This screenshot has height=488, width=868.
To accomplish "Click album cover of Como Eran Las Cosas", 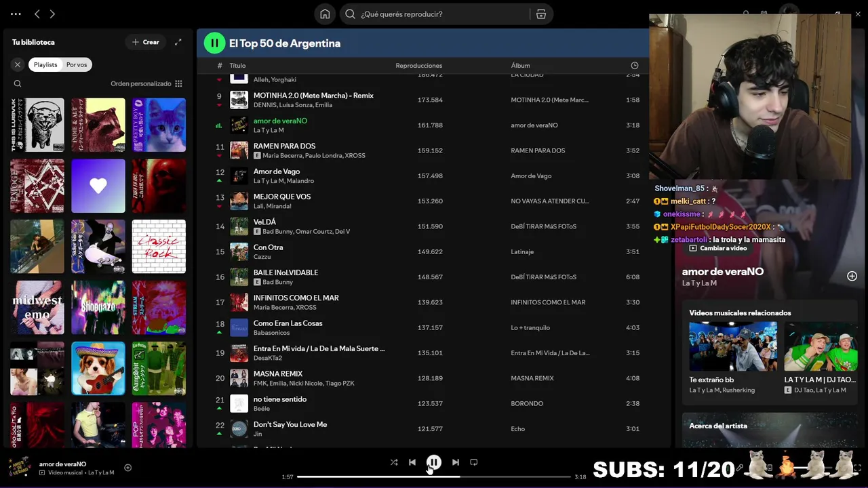I will tap(239, 328).
